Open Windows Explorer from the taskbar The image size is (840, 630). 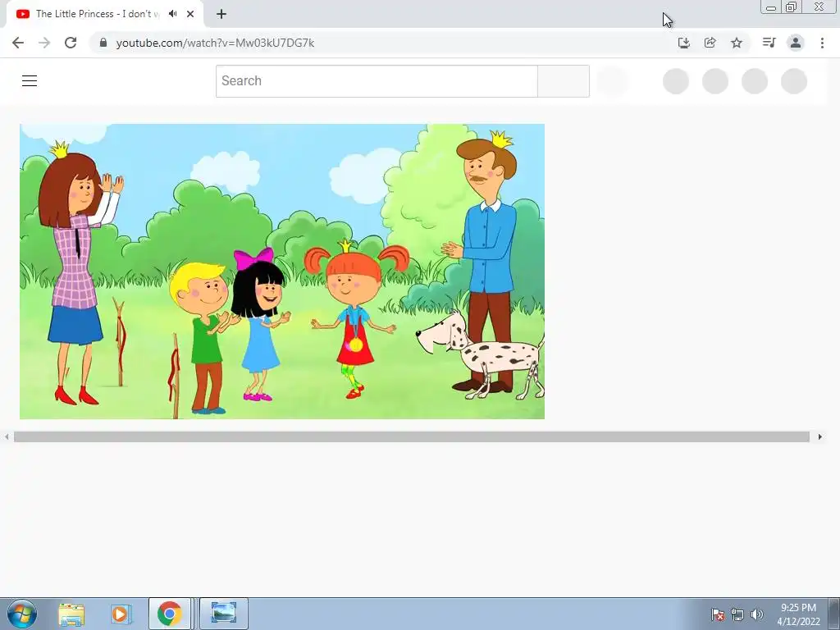[71, 614]
